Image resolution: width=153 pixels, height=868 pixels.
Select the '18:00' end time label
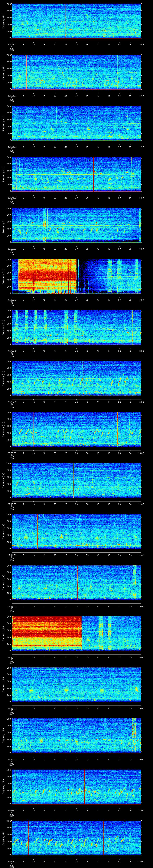tap(141, 861)
